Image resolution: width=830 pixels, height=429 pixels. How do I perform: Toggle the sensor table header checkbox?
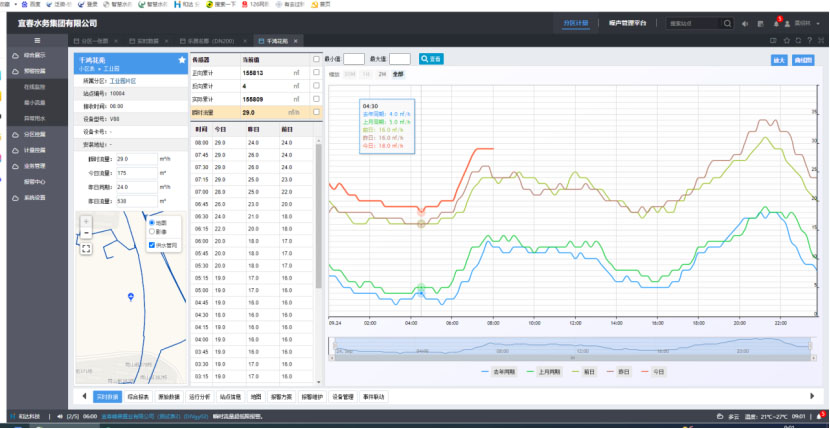tap(316, 59)
